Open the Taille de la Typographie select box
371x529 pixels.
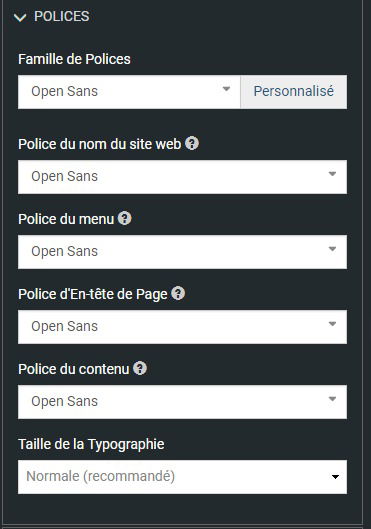coord(182,476)
